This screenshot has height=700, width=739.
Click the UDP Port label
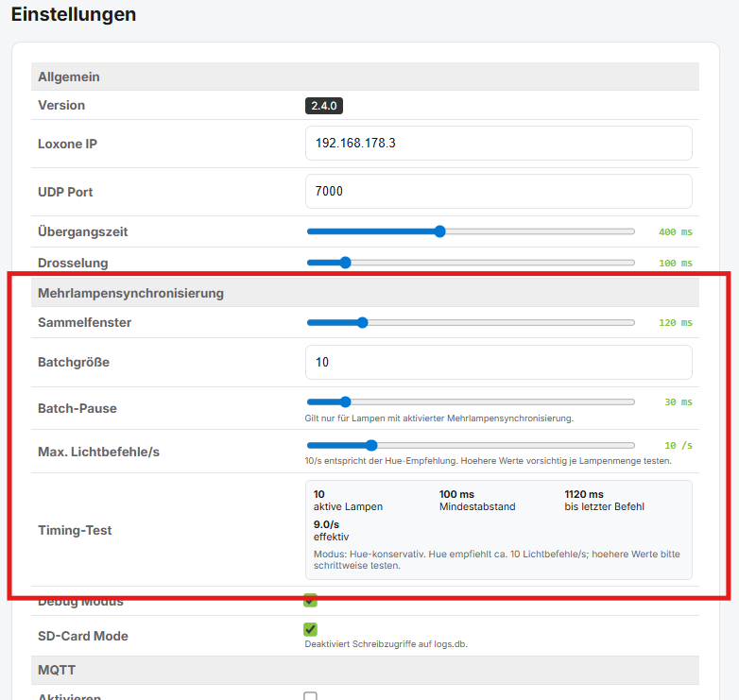(x=65, y=192)
